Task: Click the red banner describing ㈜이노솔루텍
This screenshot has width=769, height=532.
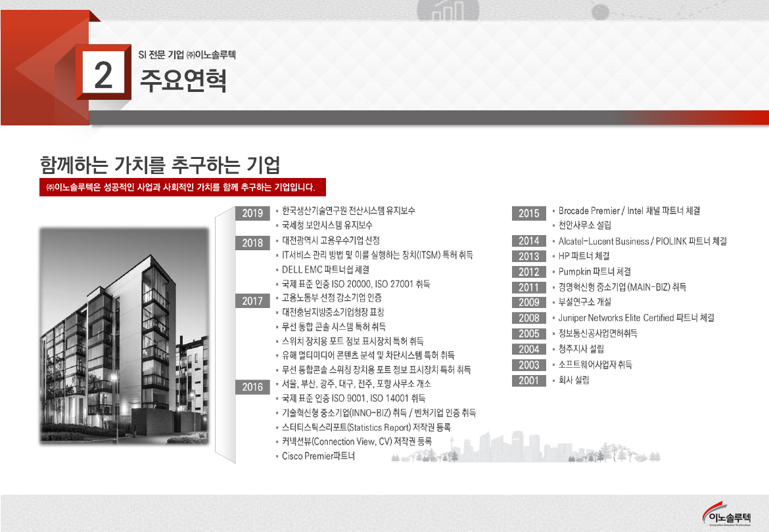Action: pos(183,187)
